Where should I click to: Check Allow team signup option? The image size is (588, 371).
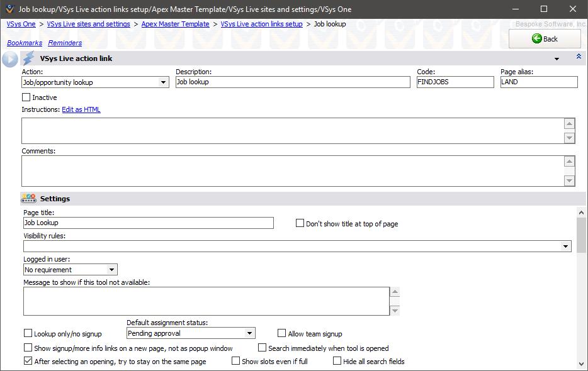282,334
